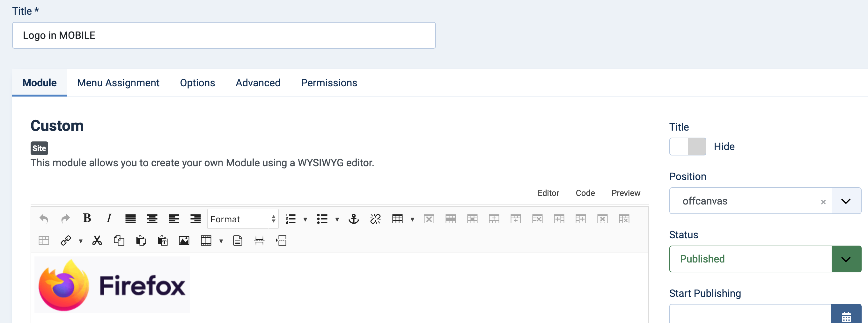Screen dimensions: 868x323
Task: Cut content with the scissors icon
Action: pyautogui.click(x=97, y=240)
